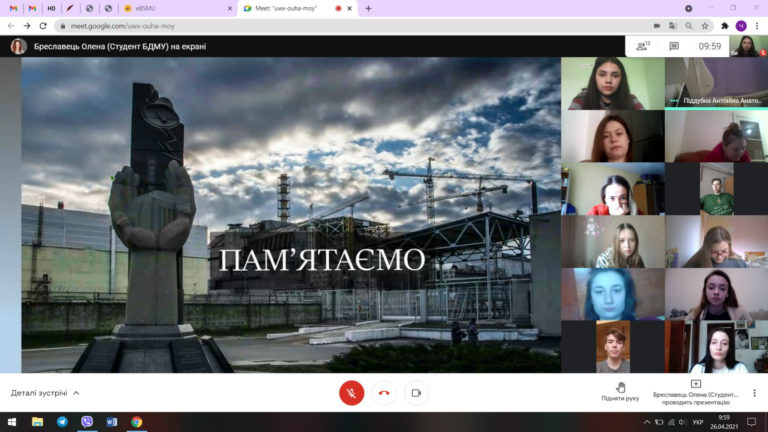Raise hand using Підняти руку
This screenshot has width=768, height=432.
620,391
